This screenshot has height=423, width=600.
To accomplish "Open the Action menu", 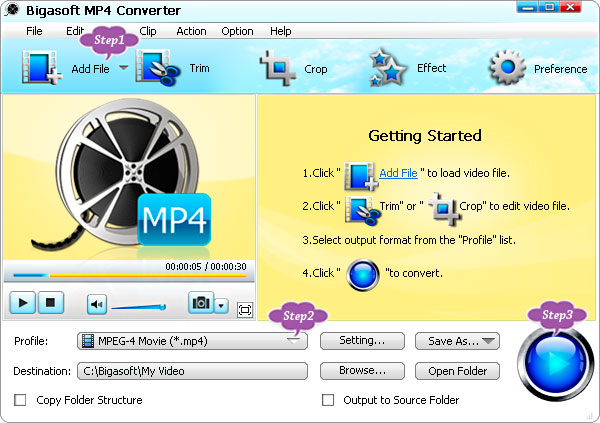I will [191, 31].
